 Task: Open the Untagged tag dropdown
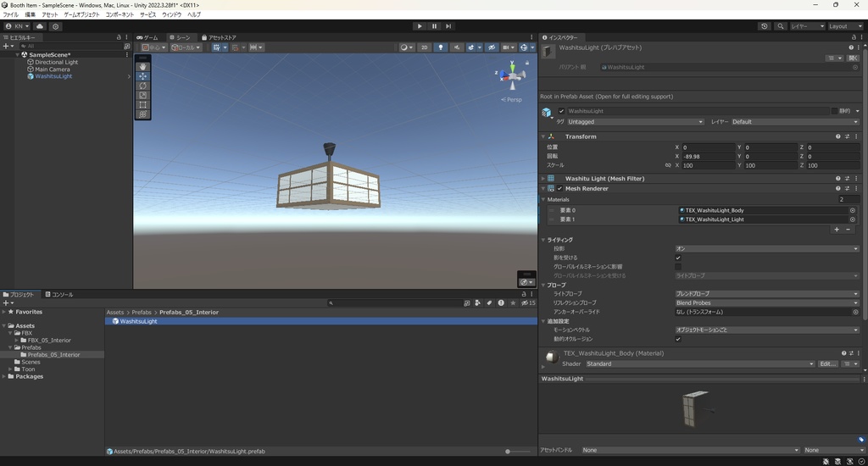point(636,122)
